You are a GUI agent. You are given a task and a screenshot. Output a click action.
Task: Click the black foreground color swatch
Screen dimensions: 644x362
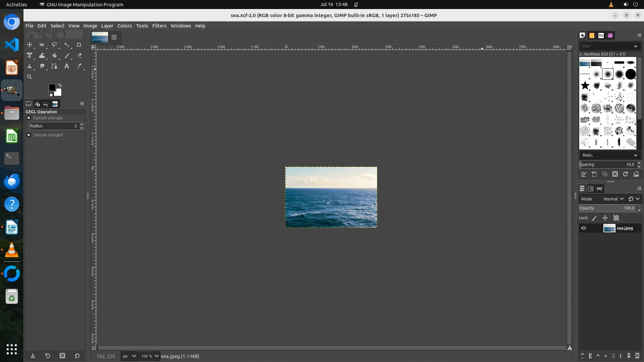click(52, 87)
